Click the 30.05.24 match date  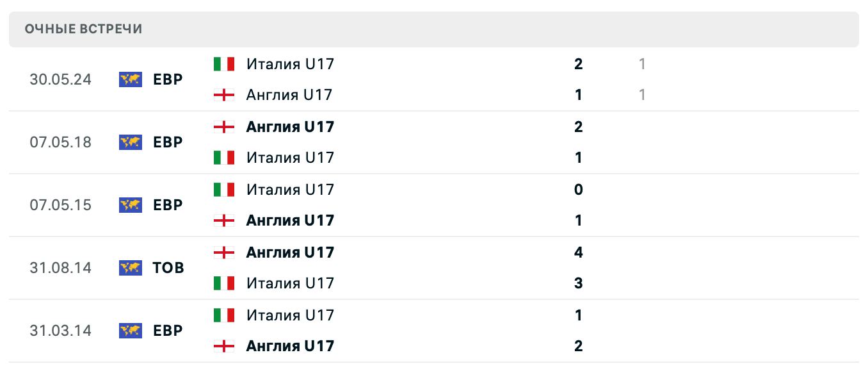60,79
